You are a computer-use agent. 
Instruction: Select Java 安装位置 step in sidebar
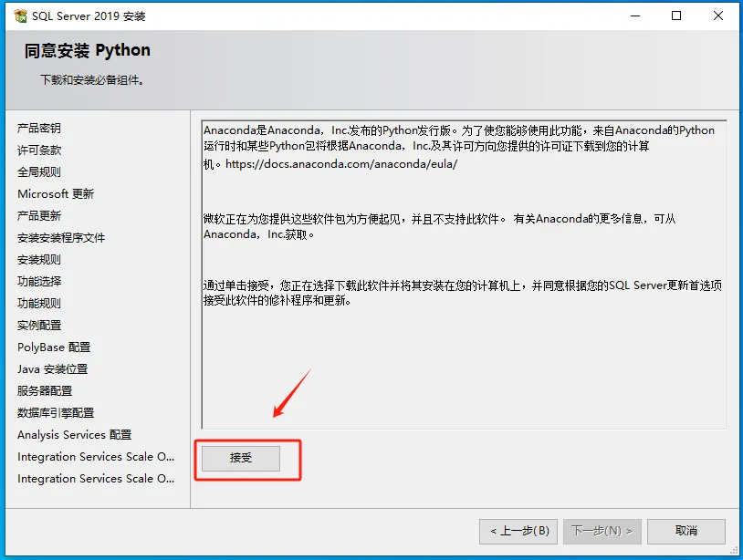(x=53, y=368)
